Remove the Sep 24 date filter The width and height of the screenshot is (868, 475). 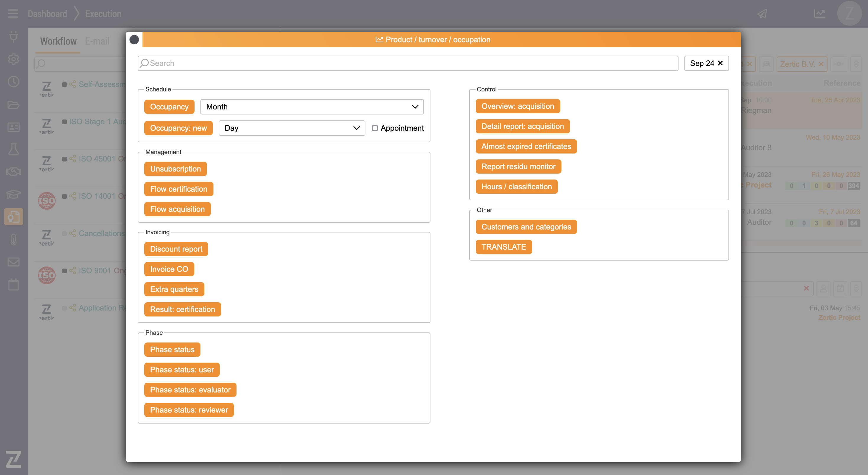[720, 63]
